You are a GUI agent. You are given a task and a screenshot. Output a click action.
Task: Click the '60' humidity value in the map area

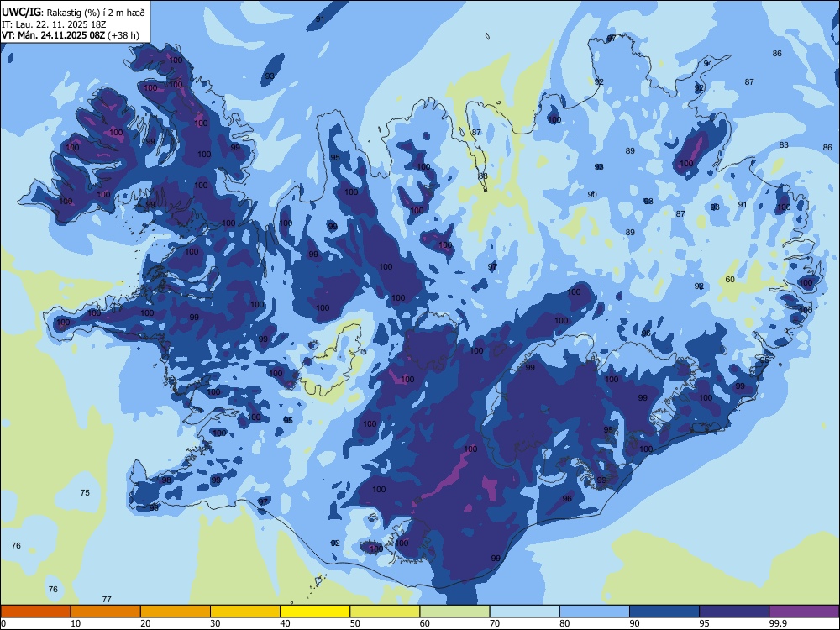(730, 279)
